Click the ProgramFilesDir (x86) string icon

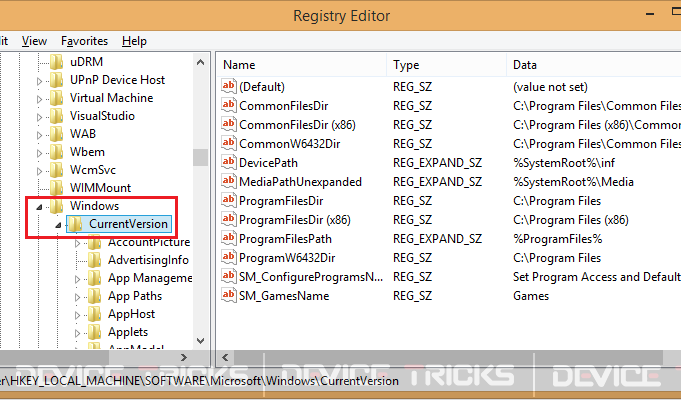(x=229, y=220)
